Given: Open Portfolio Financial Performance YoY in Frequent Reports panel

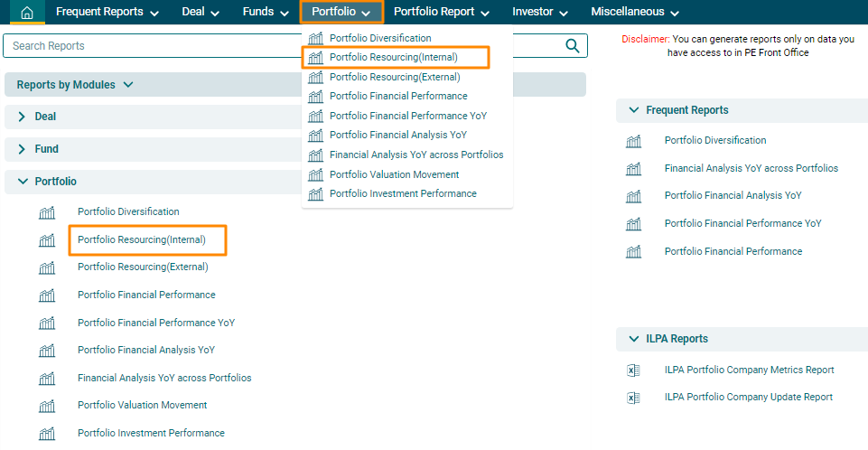Looking at the screenshot, I should pos(742,223).
